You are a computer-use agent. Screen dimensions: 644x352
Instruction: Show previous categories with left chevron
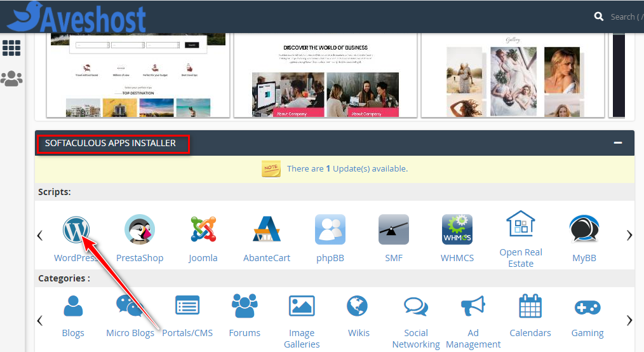(x=40, y=320)
